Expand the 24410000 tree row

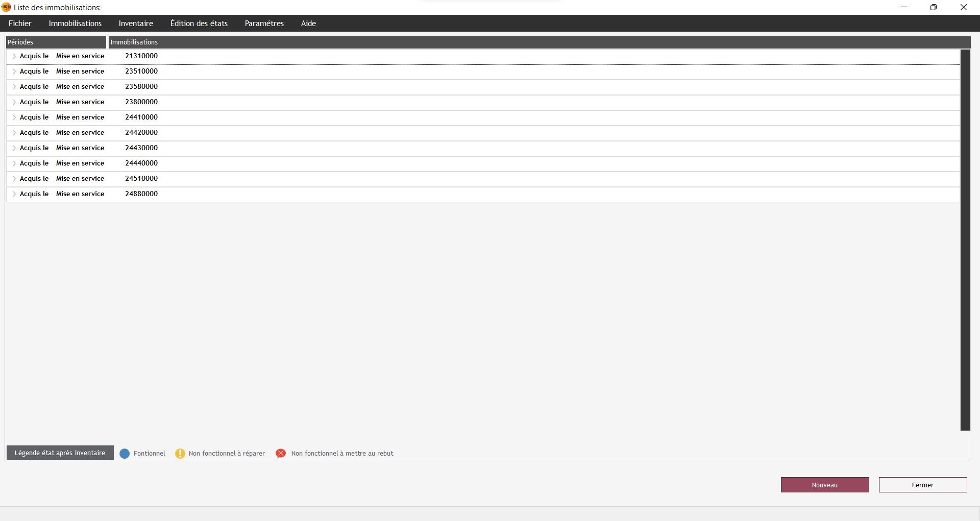pos(14,117)
